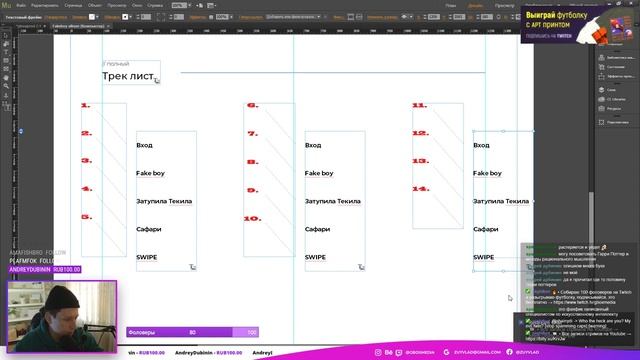Switch to Дизайн mode

[476, 6]
